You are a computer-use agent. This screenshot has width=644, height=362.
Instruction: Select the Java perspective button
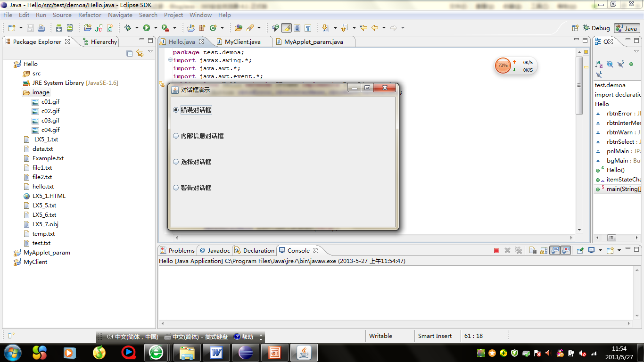[627, 28]
